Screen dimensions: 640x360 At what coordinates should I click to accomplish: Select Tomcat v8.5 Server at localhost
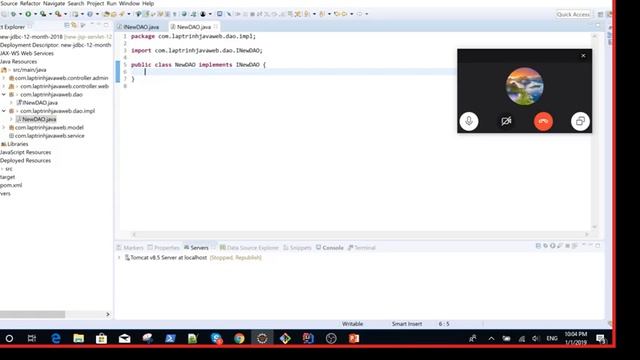168,258
